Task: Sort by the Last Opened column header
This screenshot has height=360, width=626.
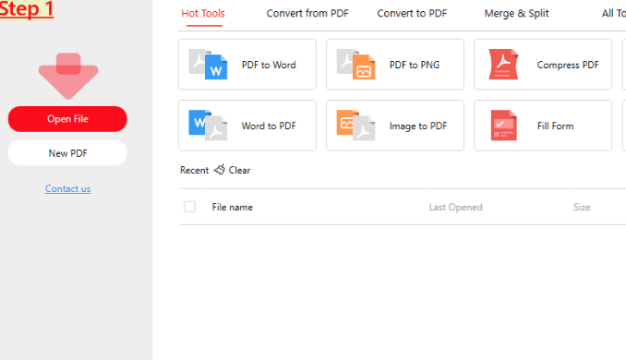Action: point(456,207)
